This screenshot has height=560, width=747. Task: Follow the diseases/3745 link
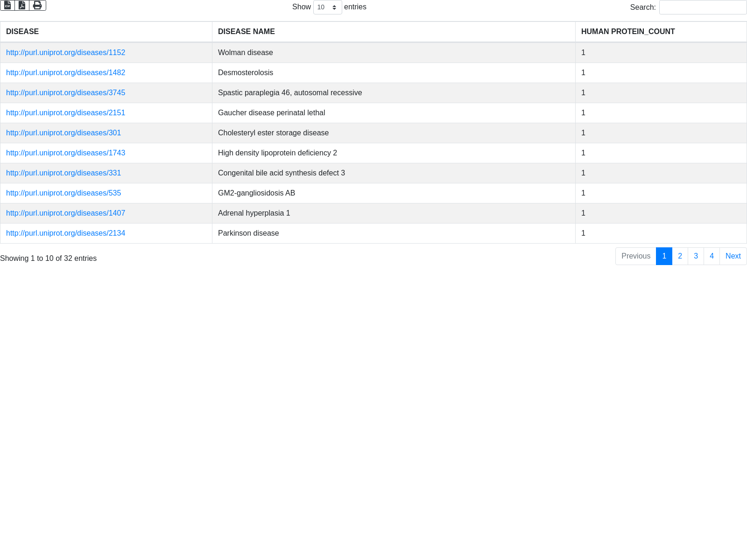[65, 93]
